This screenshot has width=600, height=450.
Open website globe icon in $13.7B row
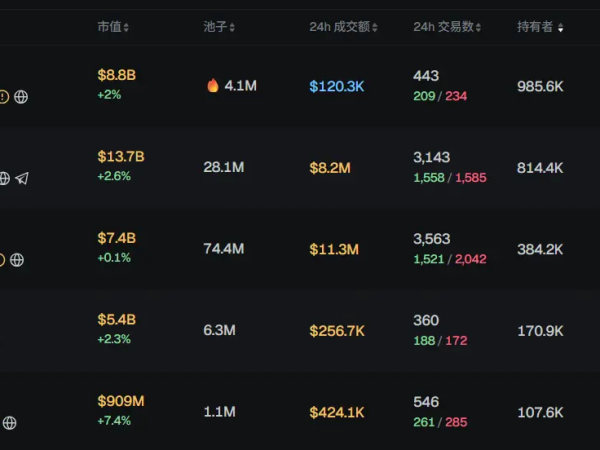coord(5,178)
